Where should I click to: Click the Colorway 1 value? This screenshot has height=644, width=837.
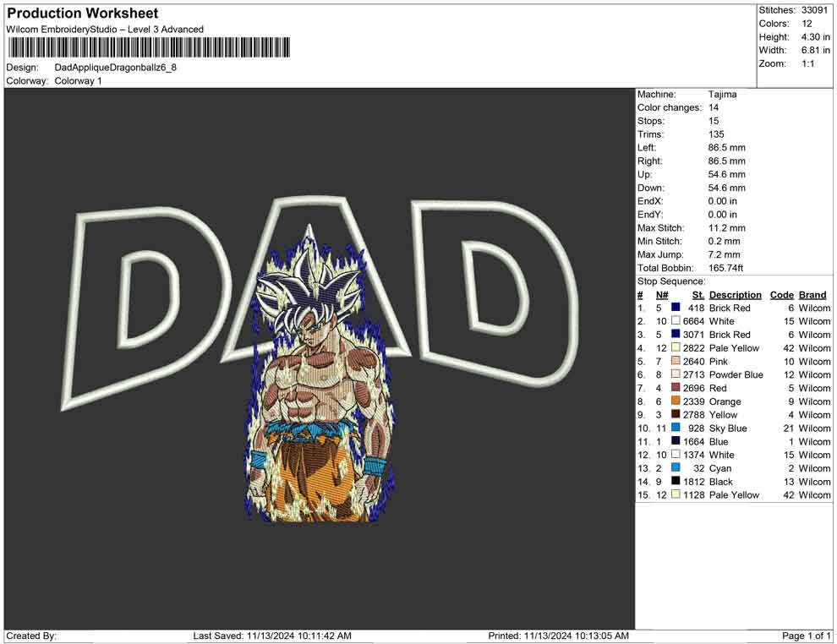78,80
